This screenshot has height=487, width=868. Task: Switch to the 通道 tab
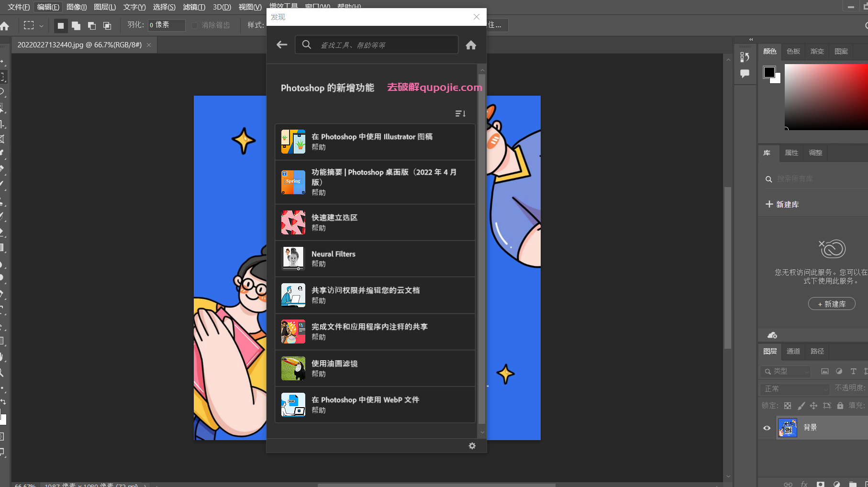point(793,351)
